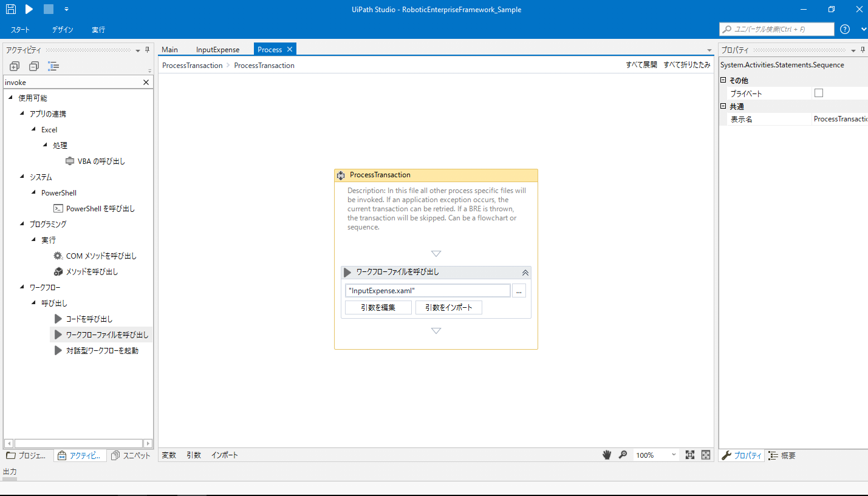This screenshot has height=496, width=868.
Task: Click the collapse all icon in Activities panel
Action: pyautogui.click(x=34, y=66)
